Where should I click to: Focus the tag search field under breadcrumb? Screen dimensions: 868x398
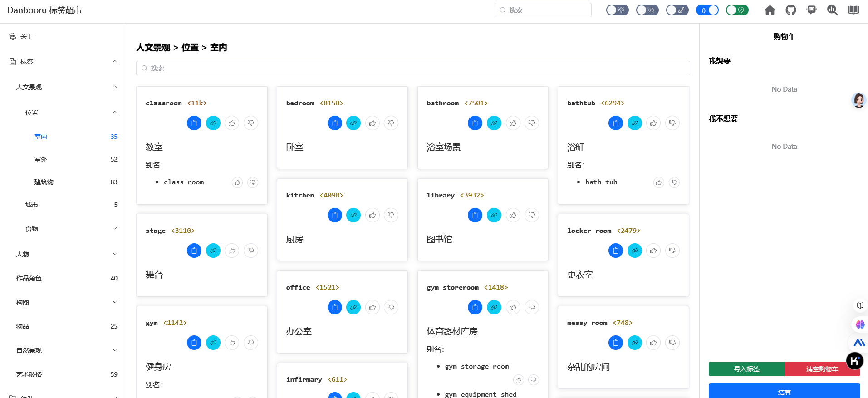coord(413,68)
